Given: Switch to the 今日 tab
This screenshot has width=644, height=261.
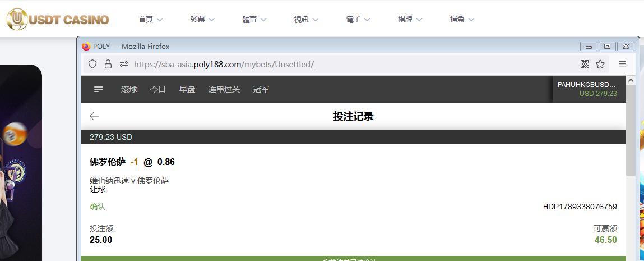Looking at the screenshot, I should click(x=157, y=89).
